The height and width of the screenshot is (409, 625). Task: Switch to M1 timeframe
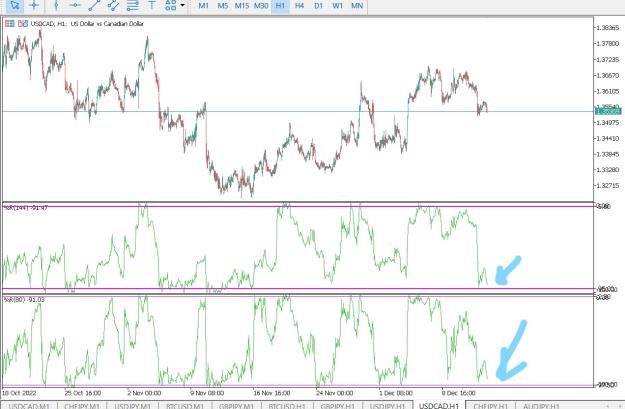point(203,6)
